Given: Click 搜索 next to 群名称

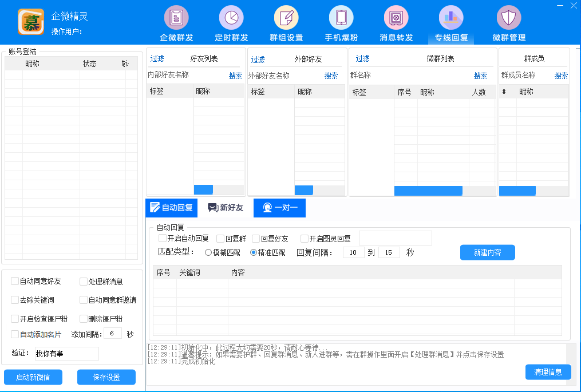Looking at the screenshot, I should click(480, 76).
